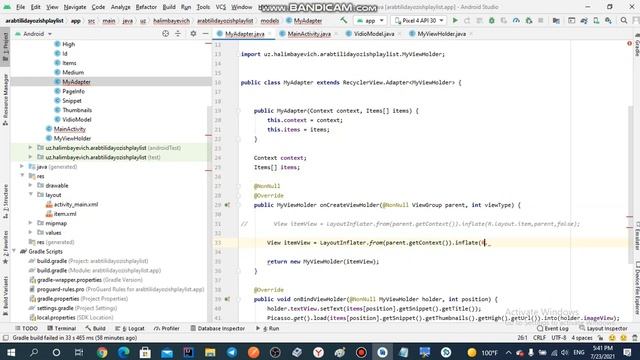Click the override gutter icon at line 39
This screenshot has width=640, height=360.
pos(227,299)
